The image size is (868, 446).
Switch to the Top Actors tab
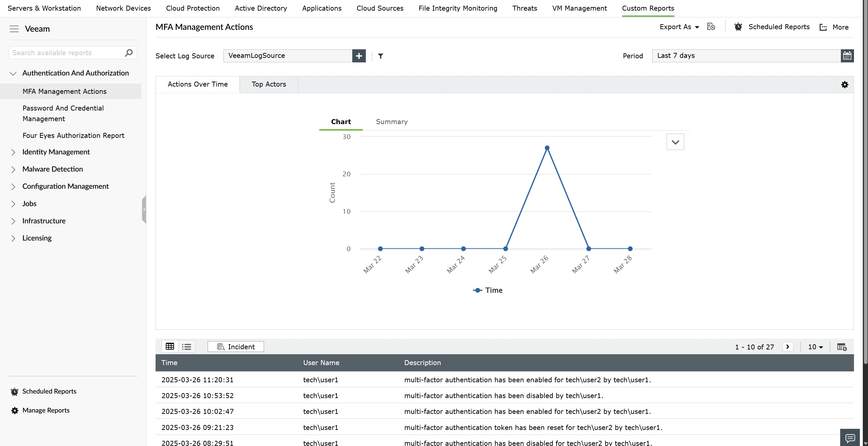point(269,84)
